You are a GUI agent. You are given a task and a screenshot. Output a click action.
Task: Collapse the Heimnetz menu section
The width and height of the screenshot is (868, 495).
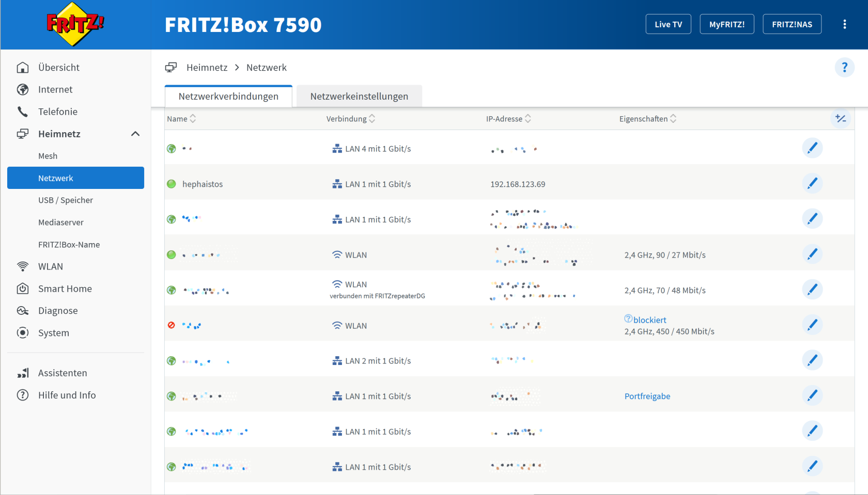[135, 134]
